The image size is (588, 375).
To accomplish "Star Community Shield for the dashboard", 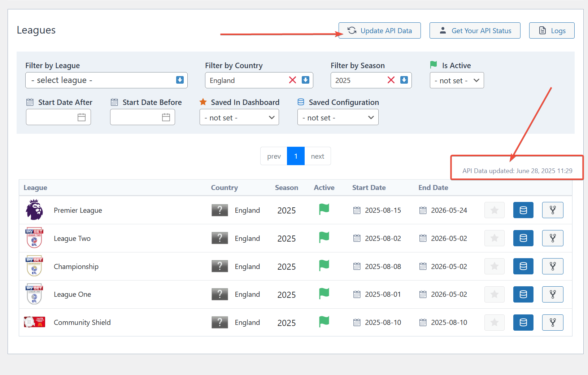I will (495, 322).
